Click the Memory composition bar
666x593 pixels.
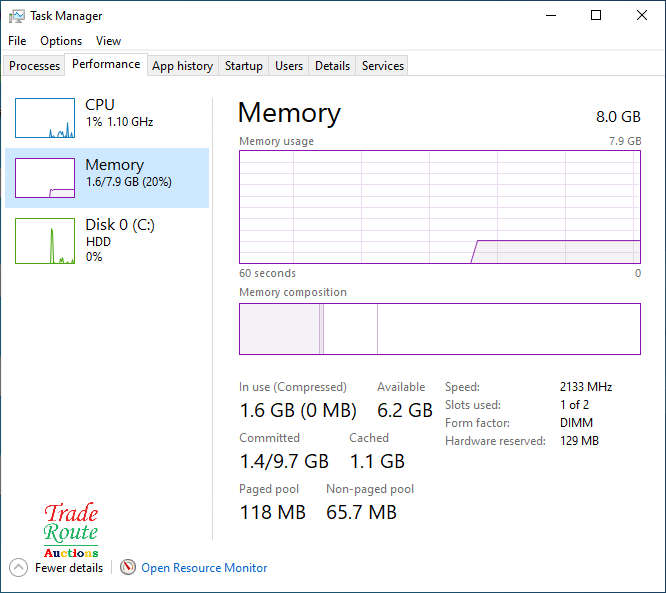[440, 329]
